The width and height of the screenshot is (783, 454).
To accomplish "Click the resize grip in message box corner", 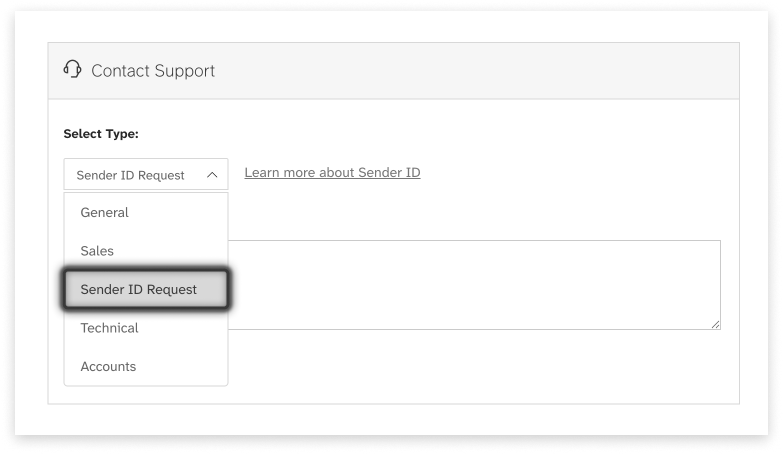I will [715, 324].
